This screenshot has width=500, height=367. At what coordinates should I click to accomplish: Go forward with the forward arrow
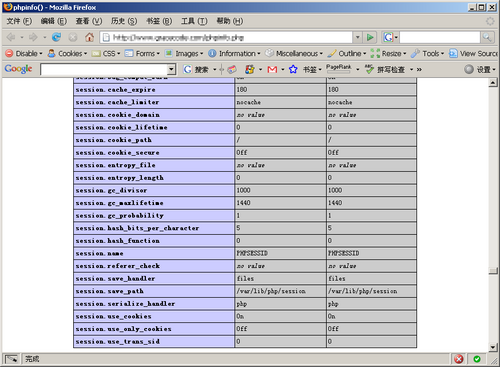pos(33,37)
